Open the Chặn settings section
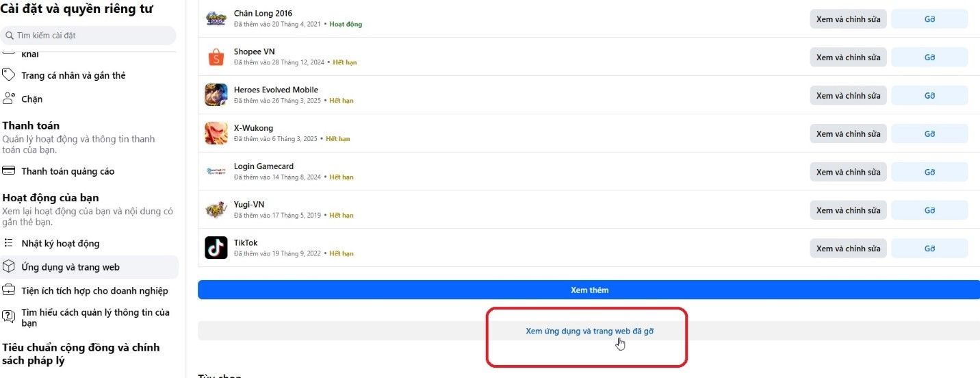This screenshot has width=980, height=378. (31, 99)
